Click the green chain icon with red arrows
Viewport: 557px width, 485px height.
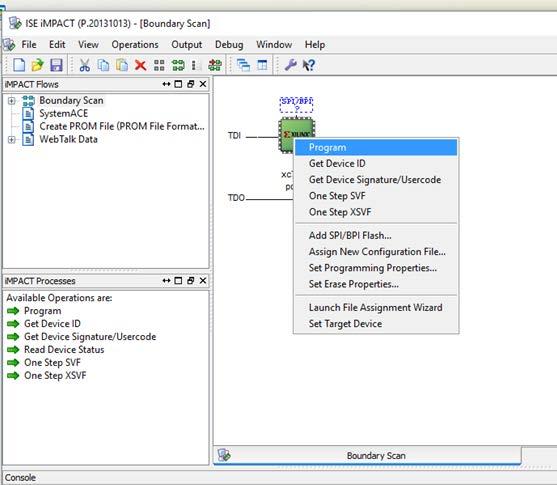[x=215, y=65]
